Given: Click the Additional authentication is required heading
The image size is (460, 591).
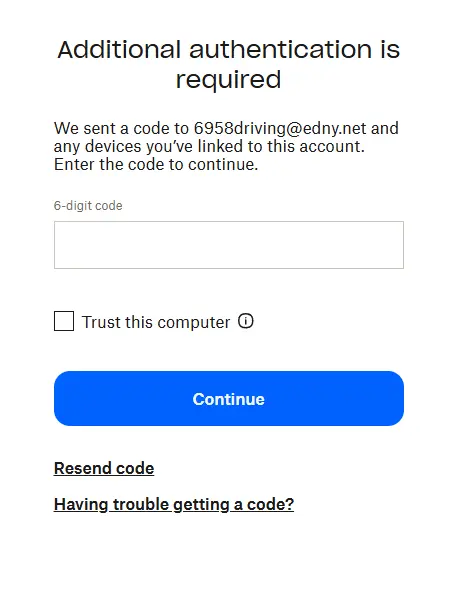Looking at the screenshot, I should pyautogui.click(x=228, y=64).
